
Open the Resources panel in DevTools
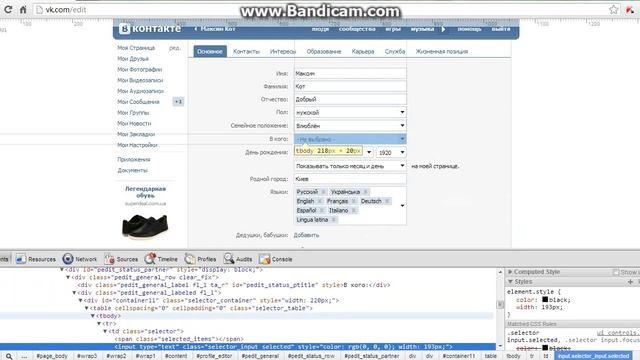pos(36,259)
